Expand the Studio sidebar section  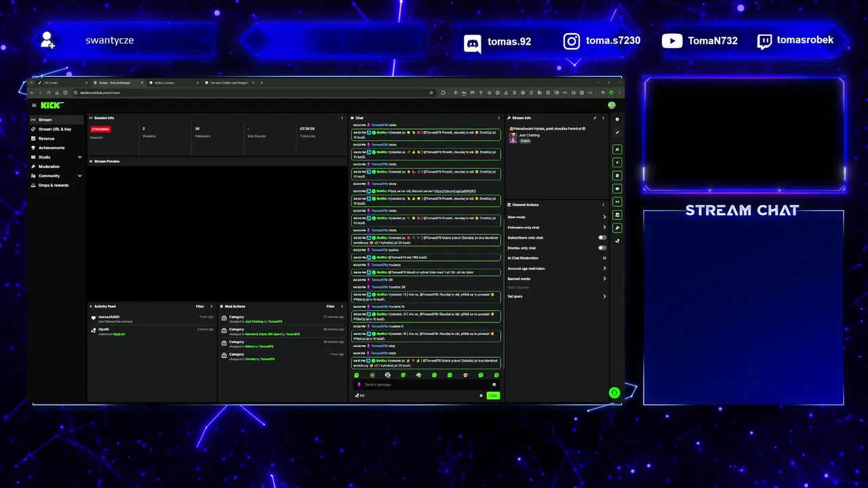click(57, 157)
